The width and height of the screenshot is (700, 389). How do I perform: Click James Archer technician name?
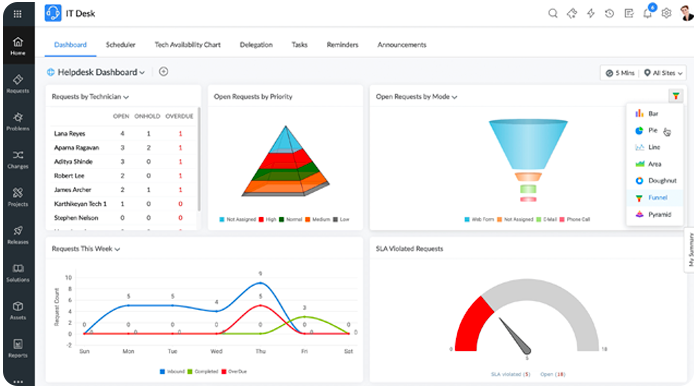coord(72,190)
